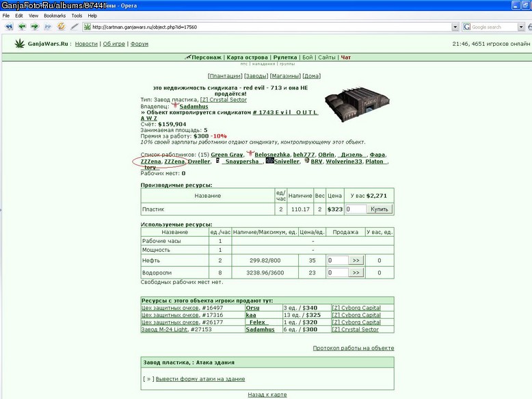The image size is (532, 399).
Task: Open the File menu
Action: pyautogui.click(x=5, y=16)
